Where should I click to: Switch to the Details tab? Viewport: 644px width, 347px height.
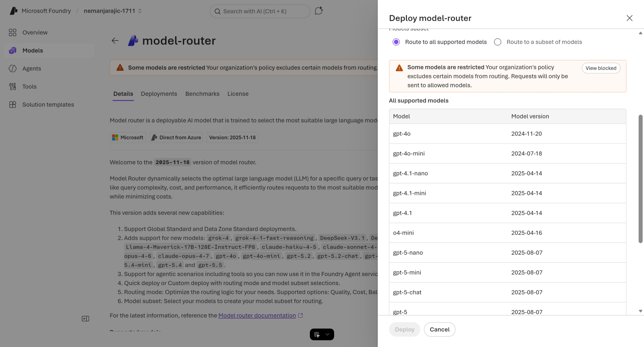123,94
